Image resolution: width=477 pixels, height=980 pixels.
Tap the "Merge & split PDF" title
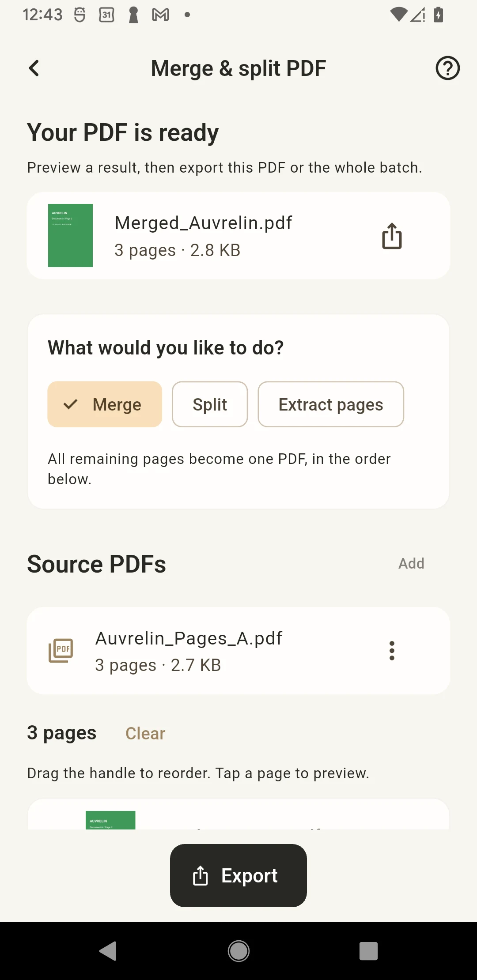[x=238, y=69]
